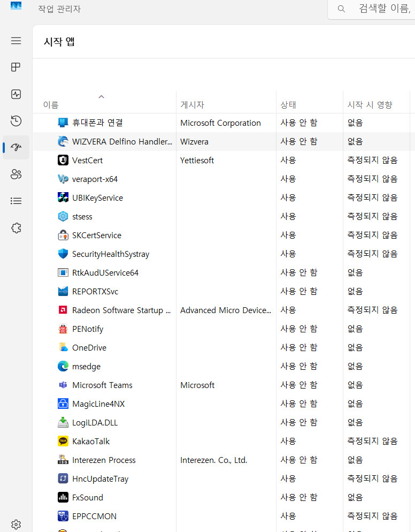Sort by 게시자 column header

point(192,105)
